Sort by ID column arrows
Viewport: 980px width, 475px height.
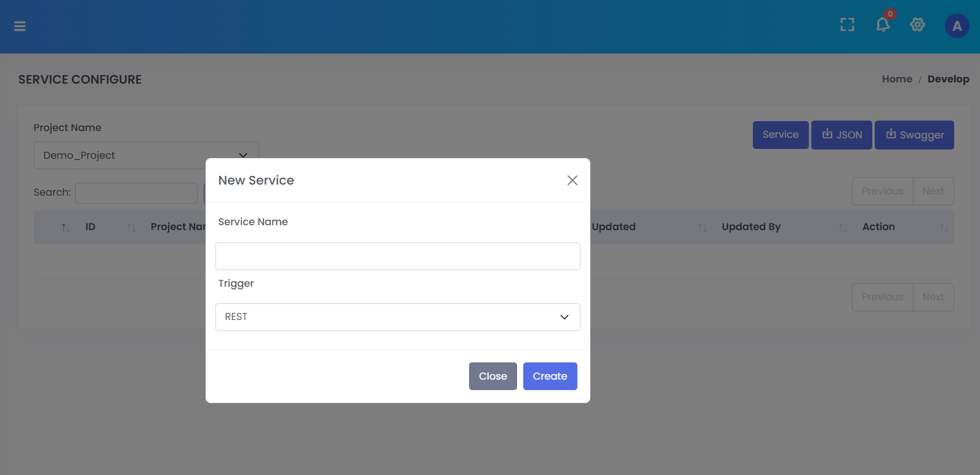131,228
